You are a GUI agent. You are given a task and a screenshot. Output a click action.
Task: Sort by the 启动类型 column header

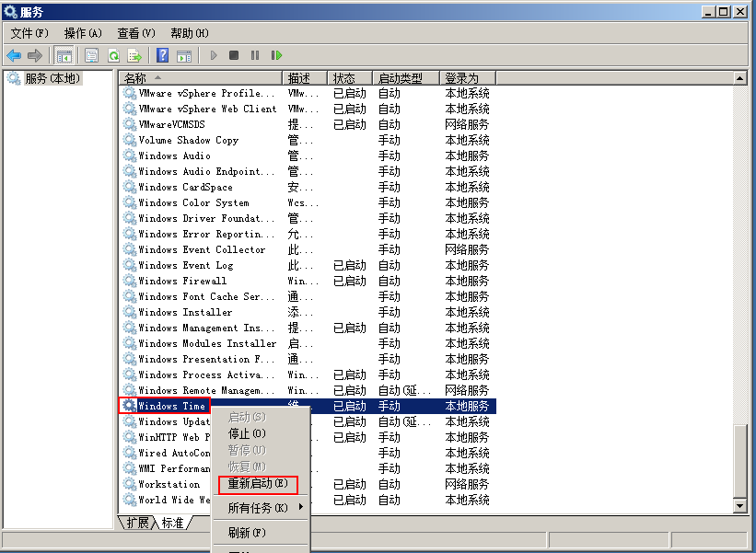[406, 78]
